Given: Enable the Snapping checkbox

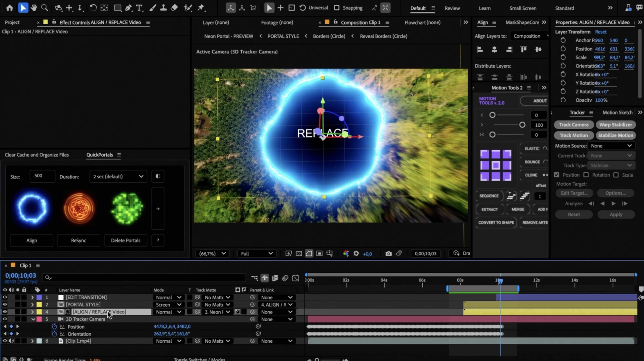Looking at the screenshot, I should 337,8.
